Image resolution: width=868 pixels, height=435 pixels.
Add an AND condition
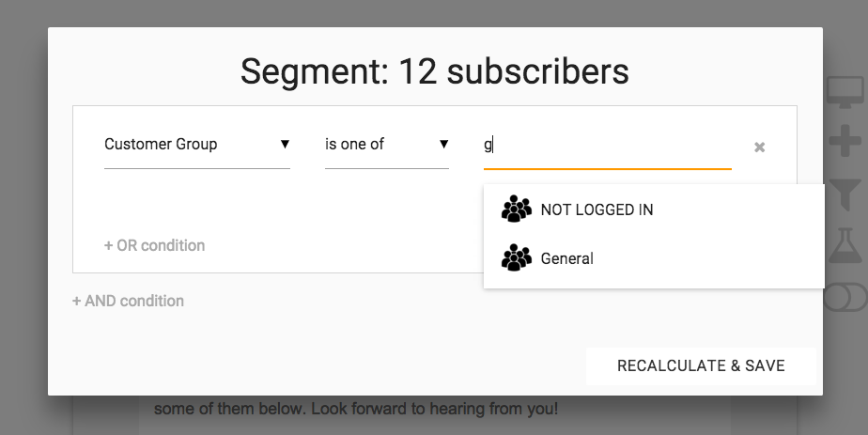[128, 301]
